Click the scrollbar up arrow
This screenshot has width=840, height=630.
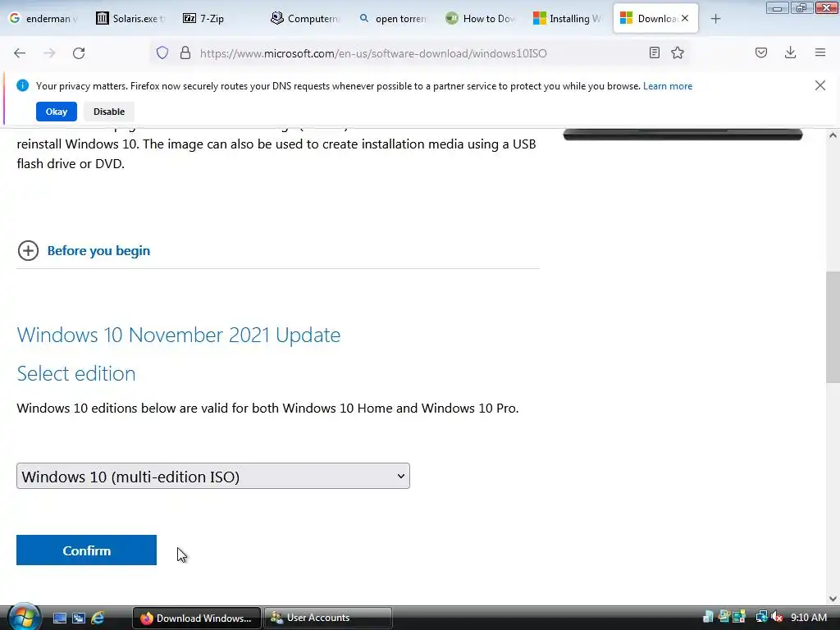pos(833,135)
